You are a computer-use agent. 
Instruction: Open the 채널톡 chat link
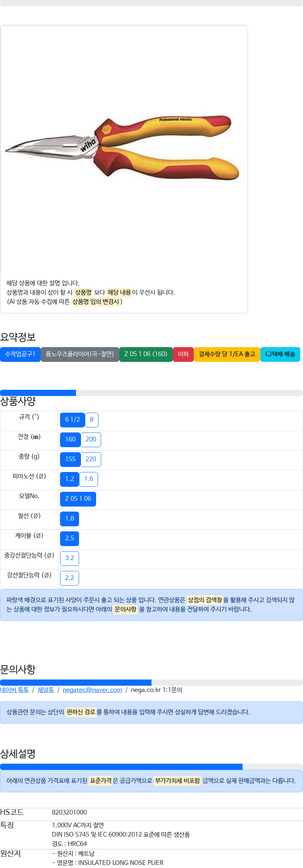[46, 690]
